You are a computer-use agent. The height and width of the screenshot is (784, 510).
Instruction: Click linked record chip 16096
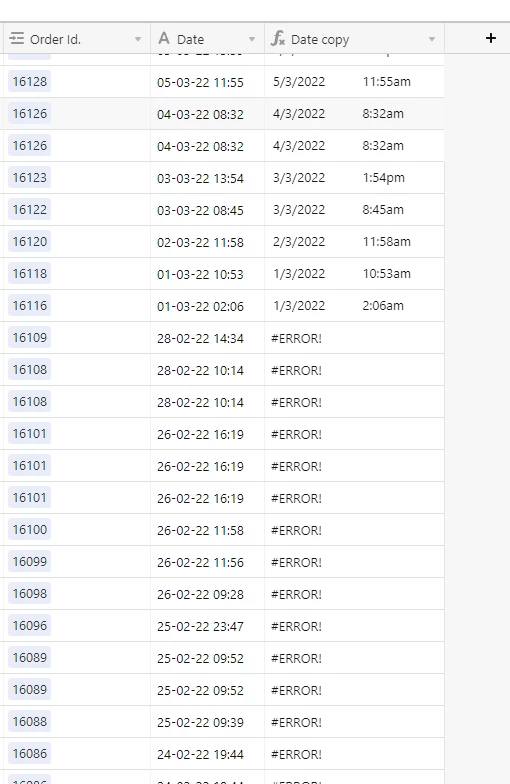(x=30, y=626)
